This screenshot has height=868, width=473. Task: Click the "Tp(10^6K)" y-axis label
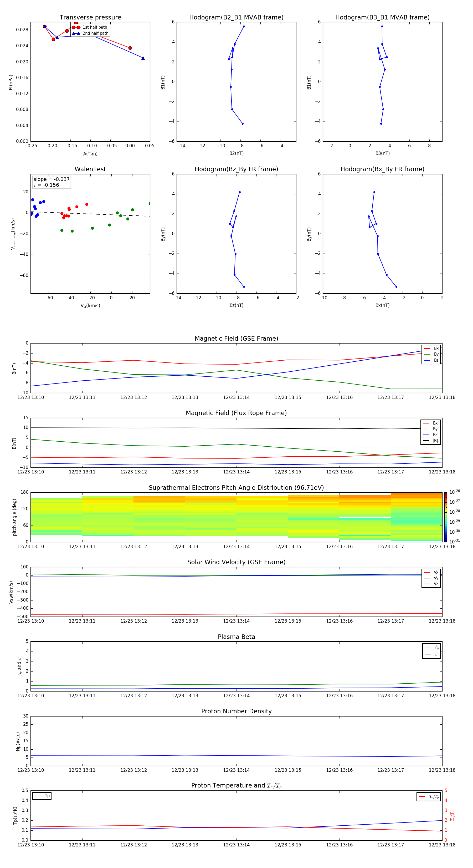coord(15,815)
